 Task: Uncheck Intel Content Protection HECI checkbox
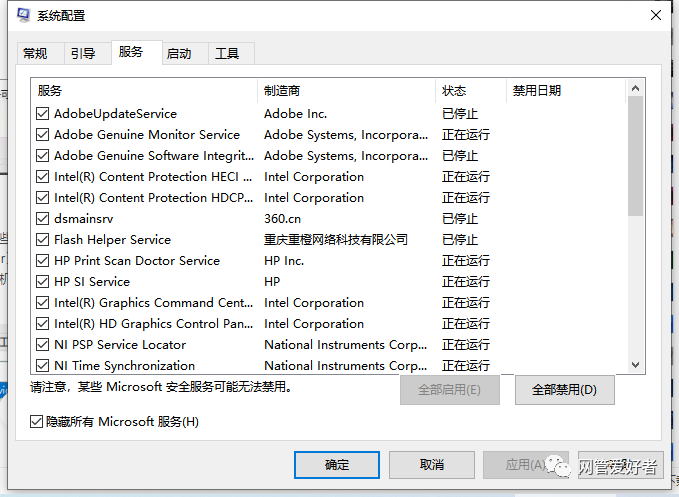point(42,177)
